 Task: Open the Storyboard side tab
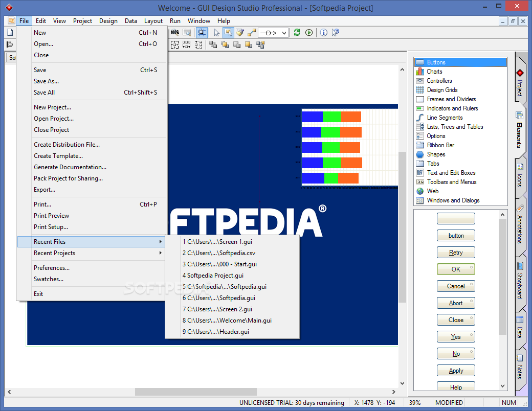click(x=520, y=280)
